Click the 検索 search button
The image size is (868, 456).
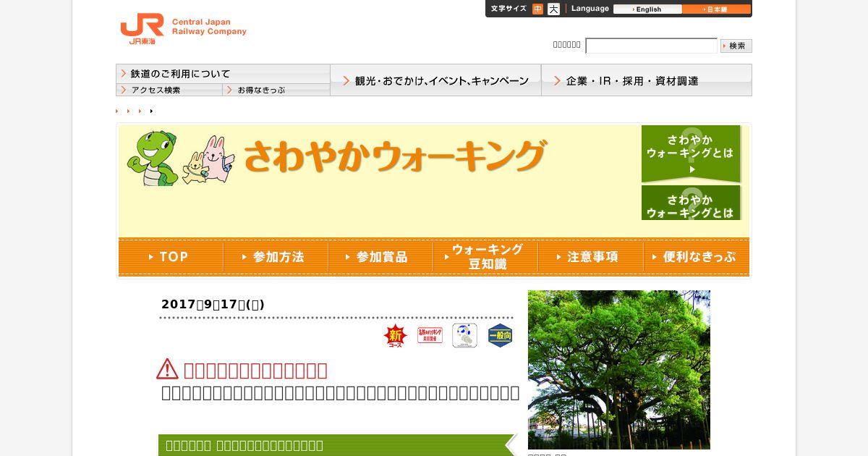click(736, 46)
